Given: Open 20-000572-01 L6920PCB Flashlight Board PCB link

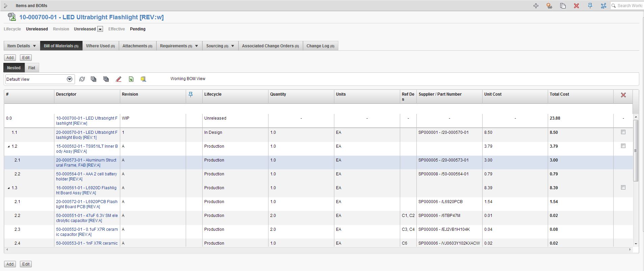Looking at the screenshot, I should pos(87,204).
